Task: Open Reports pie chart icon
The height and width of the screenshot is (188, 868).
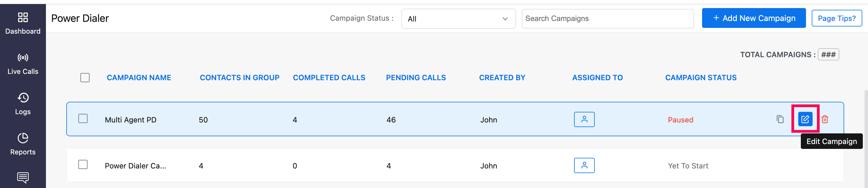Action: click(x=23, y=138)
